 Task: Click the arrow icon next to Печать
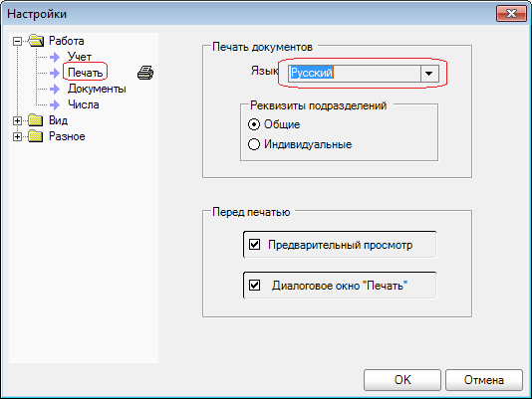click(55, 73)
